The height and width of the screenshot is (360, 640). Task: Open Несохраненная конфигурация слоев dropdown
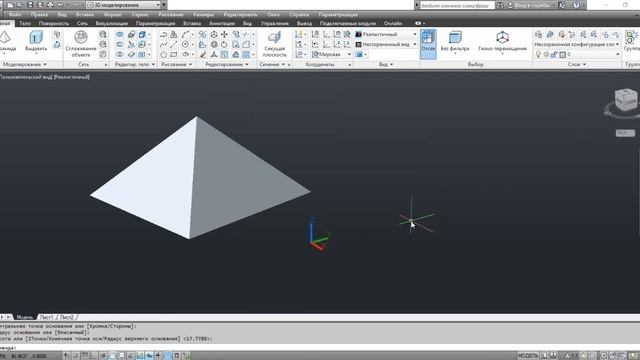[x=576, y=44]
